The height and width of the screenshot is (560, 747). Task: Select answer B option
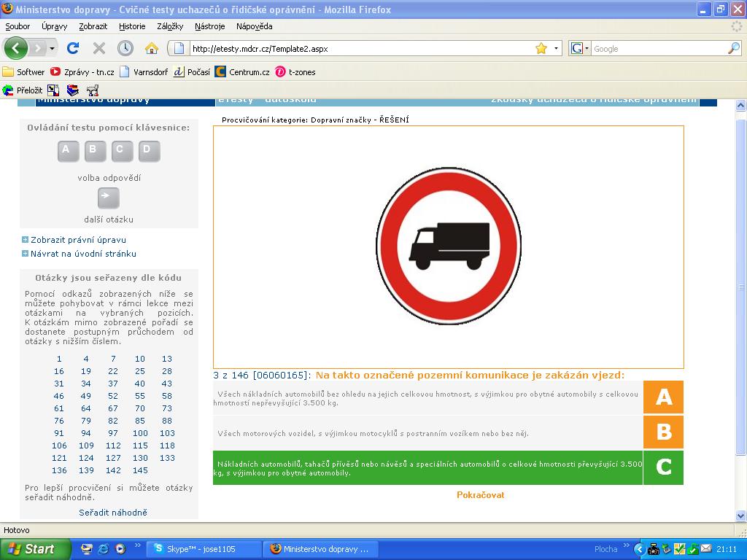[x=663, y=432]
